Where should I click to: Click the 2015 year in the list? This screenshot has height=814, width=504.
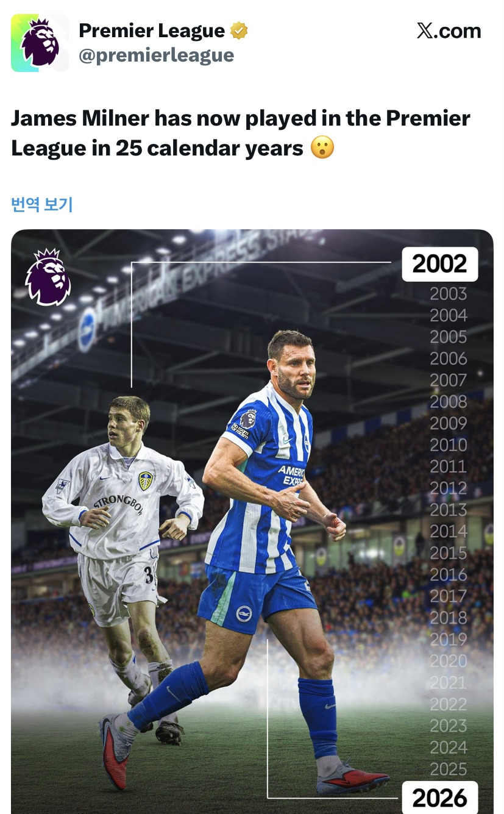point(449,553)
